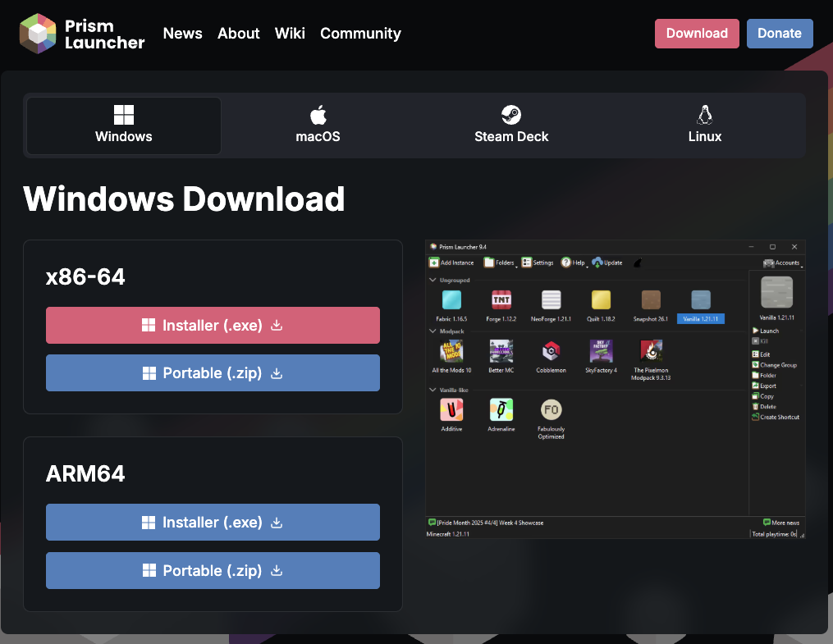The height and width of the screenshot is (644, 833).
Task: Click the Prism Launcher cube logo
Action: pos(38,34)
